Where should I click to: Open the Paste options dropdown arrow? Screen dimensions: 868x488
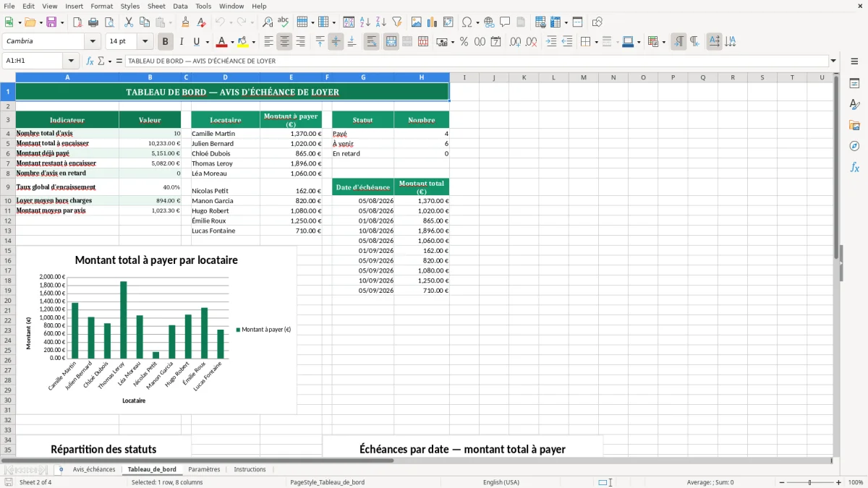(171, 22)
